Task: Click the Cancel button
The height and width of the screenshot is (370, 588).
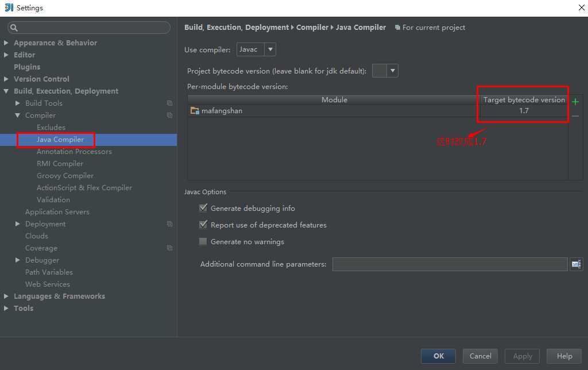Action: click(x=480, y=356)
